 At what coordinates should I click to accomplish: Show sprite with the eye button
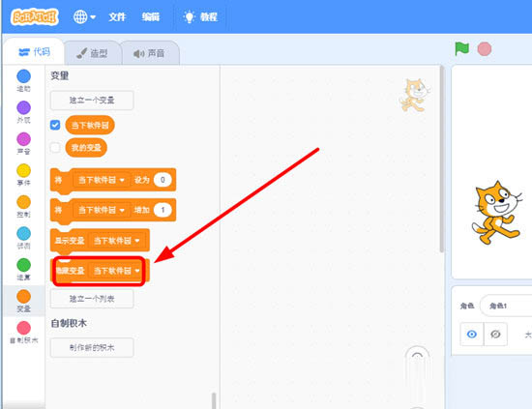(472, 335)
